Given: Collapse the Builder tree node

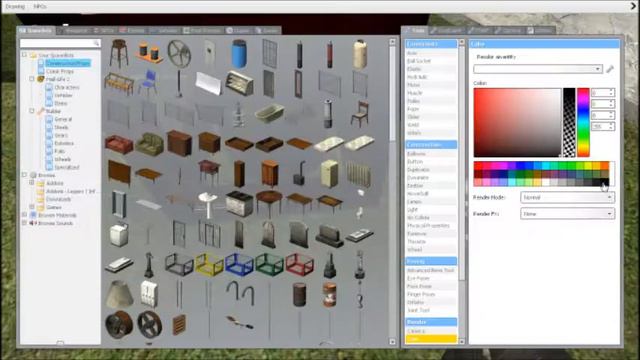Looking at the screenshot, I should (32, 111).
